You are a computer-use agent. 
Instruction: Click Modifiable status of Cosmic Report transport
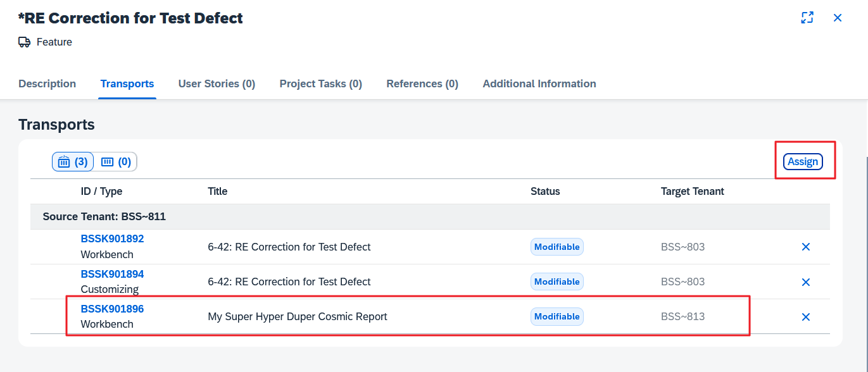point(557,317)
